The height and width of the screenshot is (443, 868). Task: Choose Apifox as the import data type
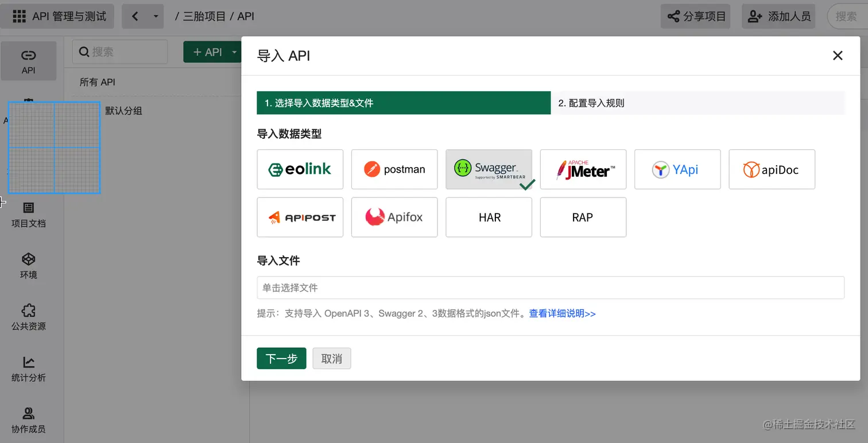click(394, 217)
